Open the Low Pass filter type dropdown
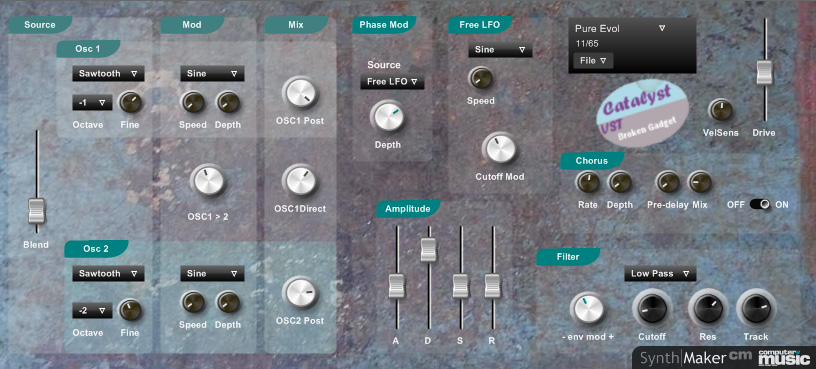Image resolution: width=816 pixels, height=369 pixels. tap(660, 274)
